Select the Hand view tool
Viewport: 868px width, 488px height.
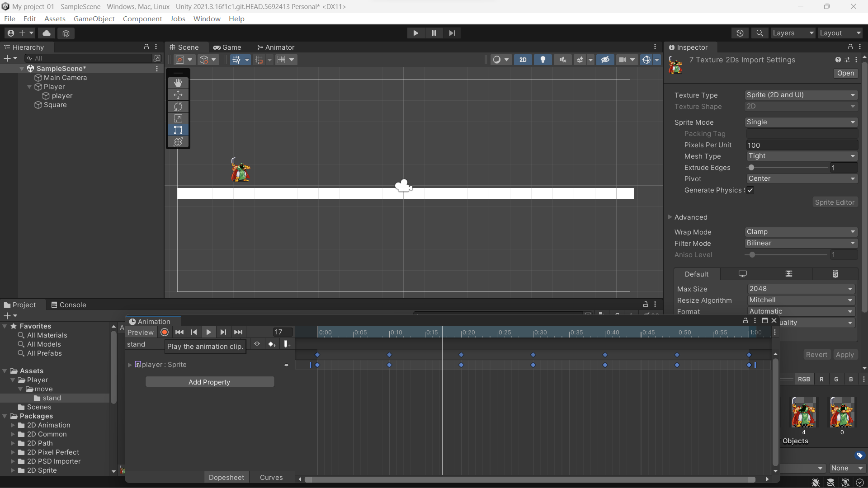178,83
